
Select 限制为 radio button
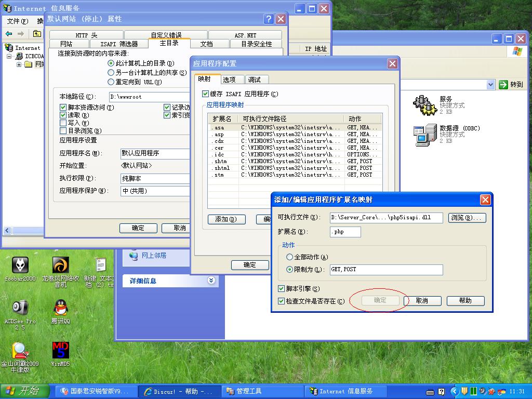click(289, 270)
